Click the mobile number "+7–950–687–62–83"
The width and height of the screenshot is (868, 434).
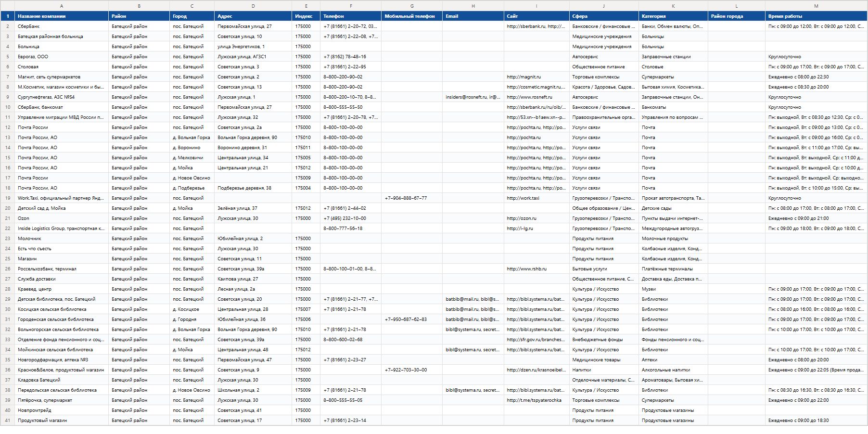(412, 319)
